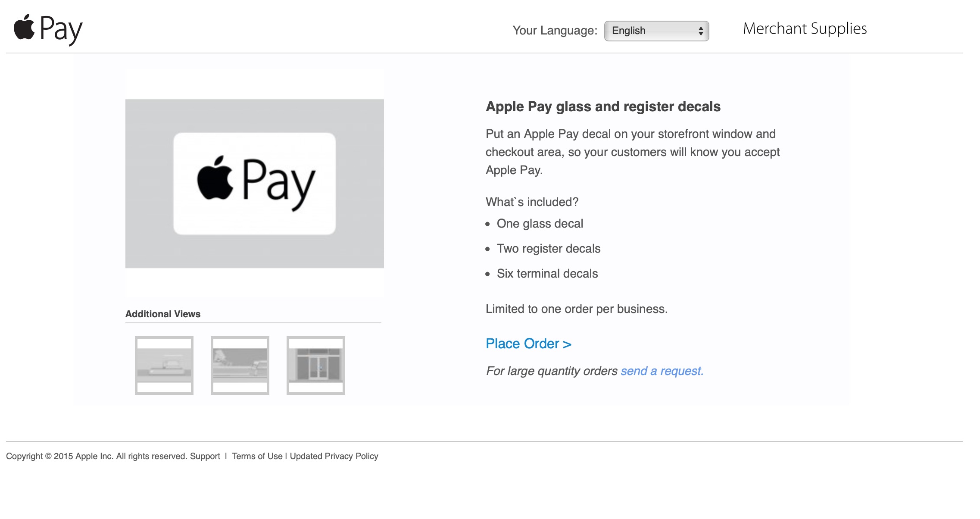980x519 pixels.
Task: Click the Apple Pay glass and register decals title
Action: pyautogui.click(x=603, y=106)
